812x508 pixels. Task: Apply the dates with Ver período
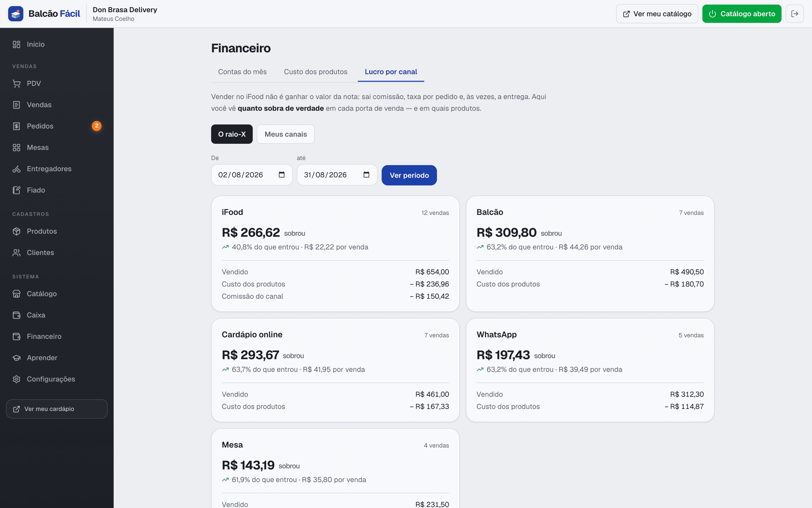tap(409, 175)
